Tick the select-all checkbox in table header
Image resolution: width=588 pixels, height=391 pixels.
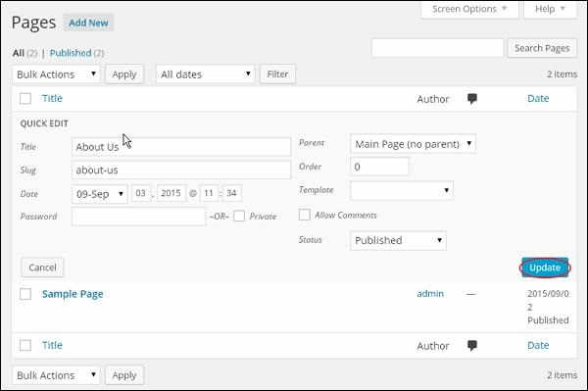click(25, 99)
